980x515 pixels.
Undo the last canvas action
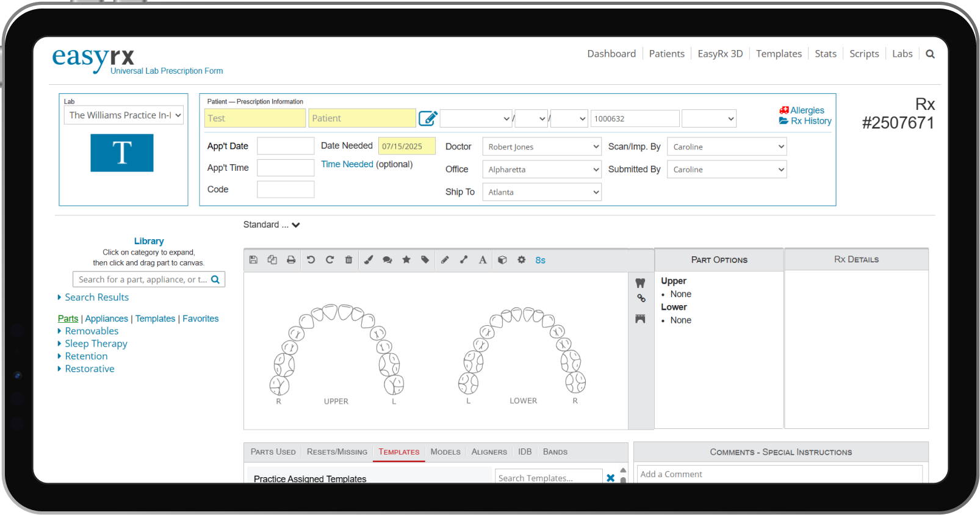click(311, 260)
